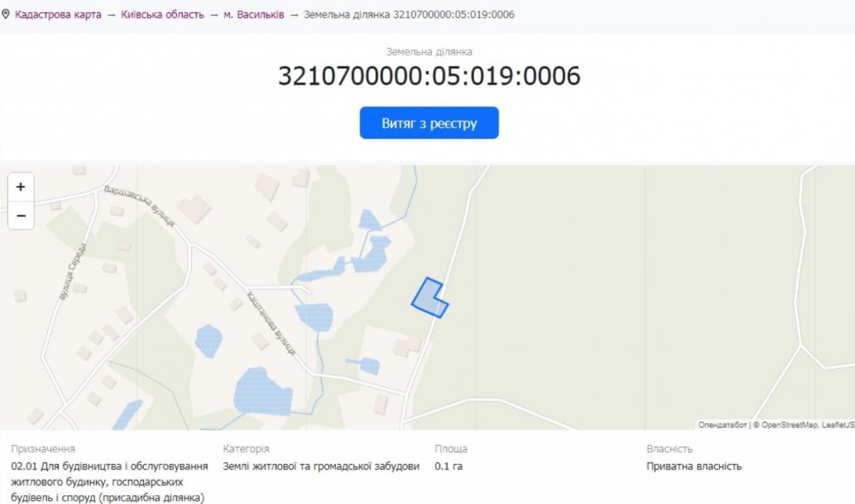This screenshot has width=855, height=504.
Task: Click the location pin icon in breadcrumb
Action: coord(6,14)
